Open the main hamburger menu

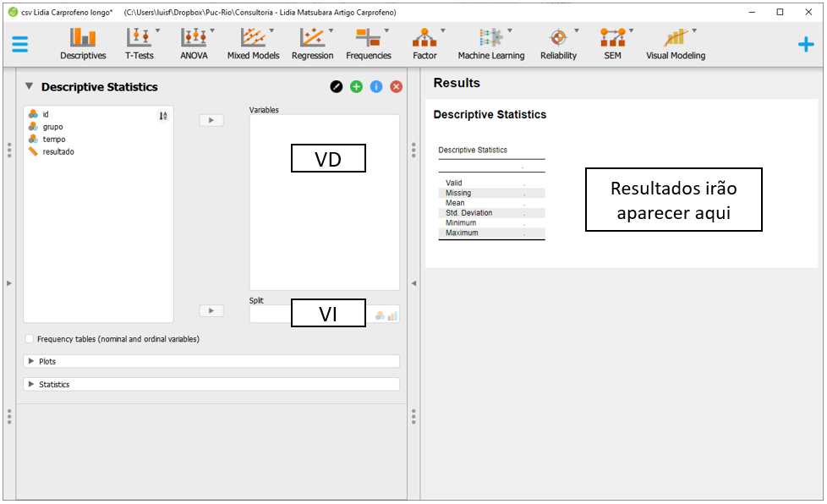coord(20,45)
